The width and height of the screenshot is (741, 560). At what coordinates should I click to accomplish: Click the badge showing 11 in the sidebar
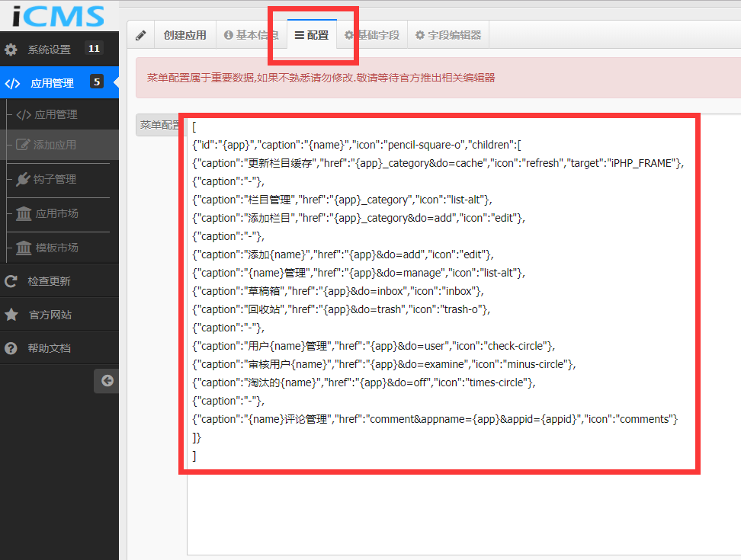(94, 48)
